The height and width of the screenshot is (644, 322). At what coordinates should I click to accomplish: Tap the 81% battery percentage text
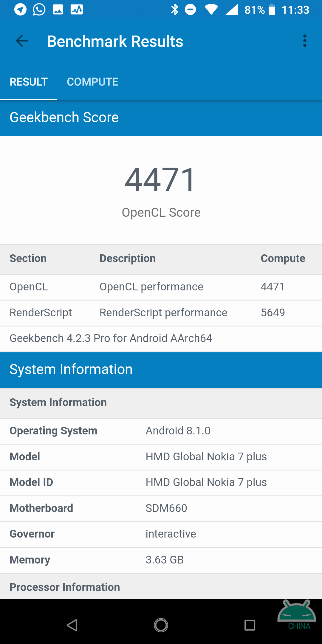click(255, 10)
